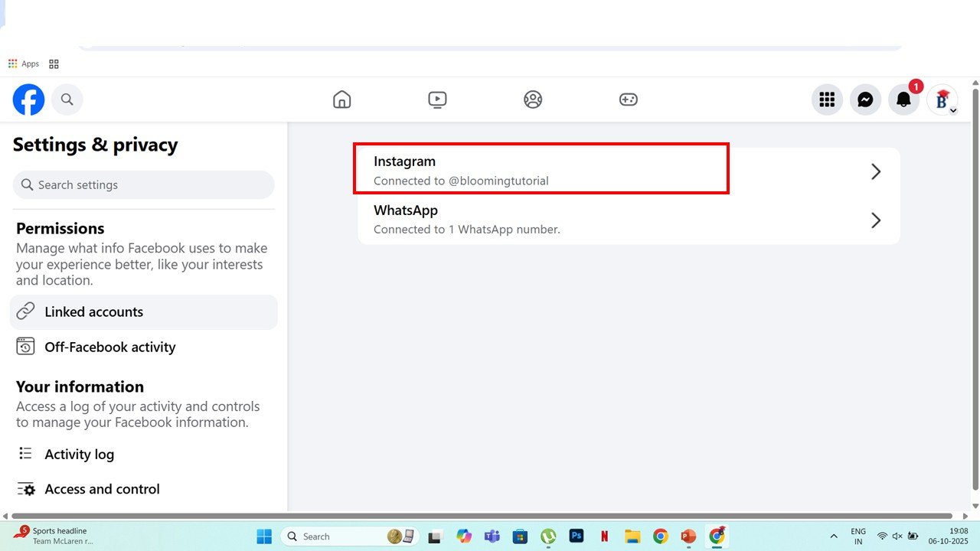Open Netflix from the Windows taskbar
This screenshot has height=551, width=980.
pyautogui.click(x=604, y=536)
